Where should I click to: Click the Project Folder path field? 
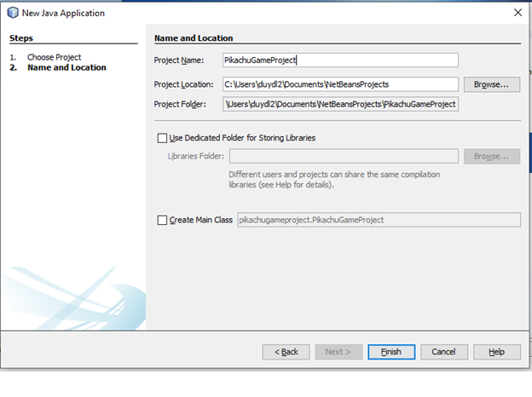[x=340, y=104]
